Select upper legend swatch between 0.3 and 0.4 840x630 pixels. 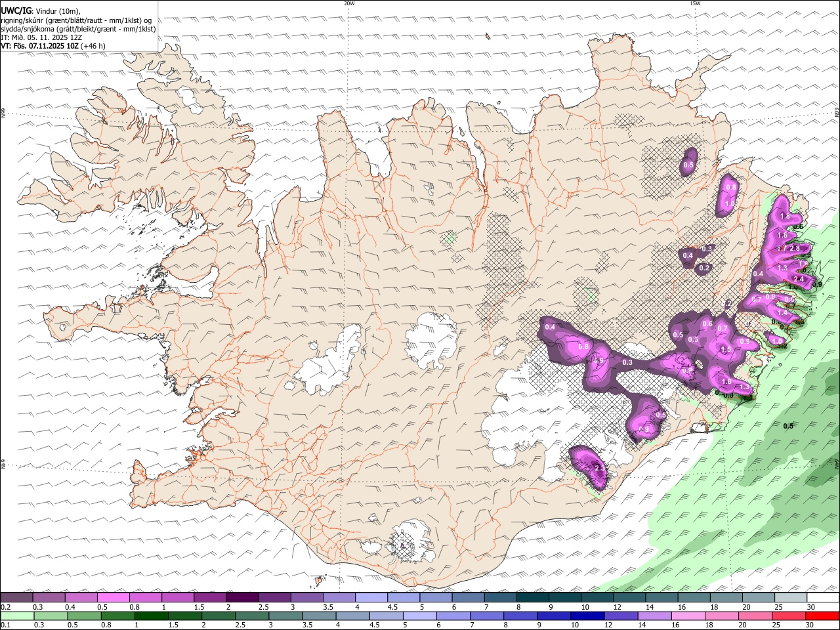click(49, 598)
